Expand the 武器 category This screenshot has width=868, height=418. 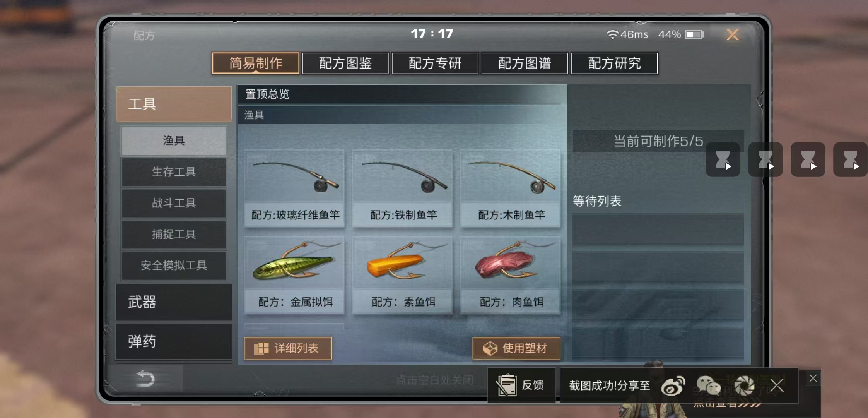[174, 302]
